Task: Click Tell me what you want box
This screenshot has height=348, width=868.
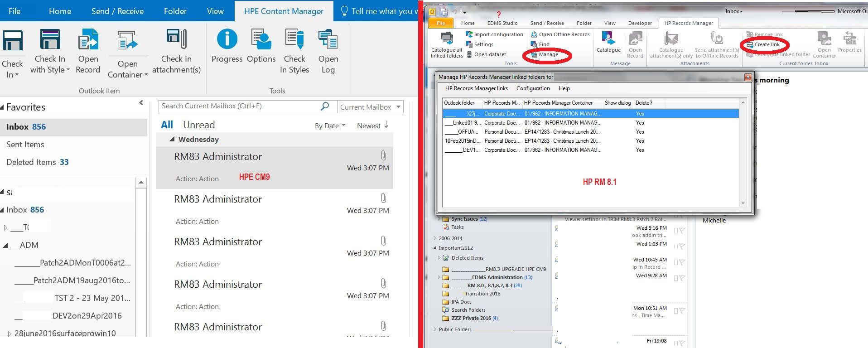Action: pyautogui.click(x=378, y=11)
